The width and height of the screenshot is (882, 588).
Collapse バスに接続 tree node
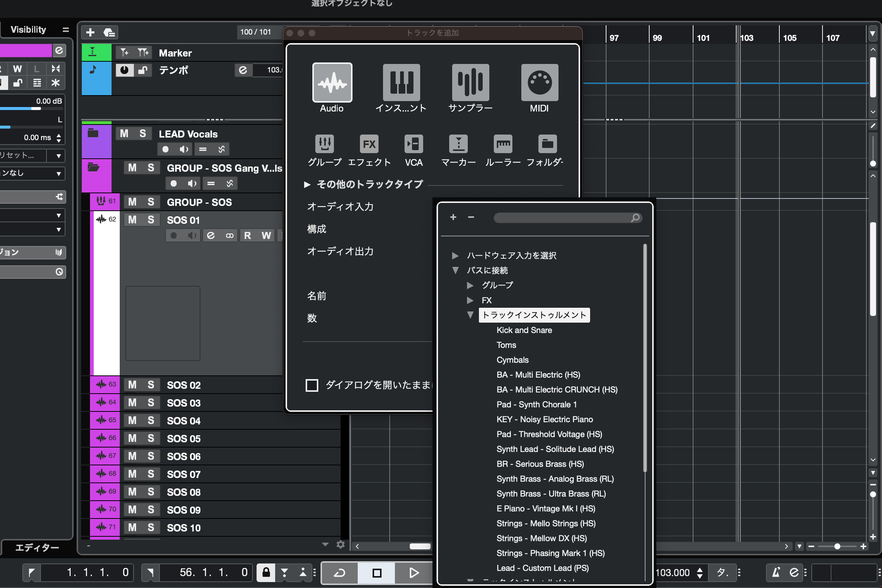coord(456,270)
